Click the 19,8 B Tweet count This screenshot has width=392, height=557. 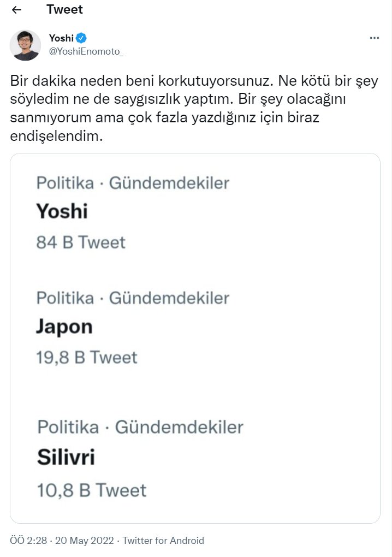point(87,357)
